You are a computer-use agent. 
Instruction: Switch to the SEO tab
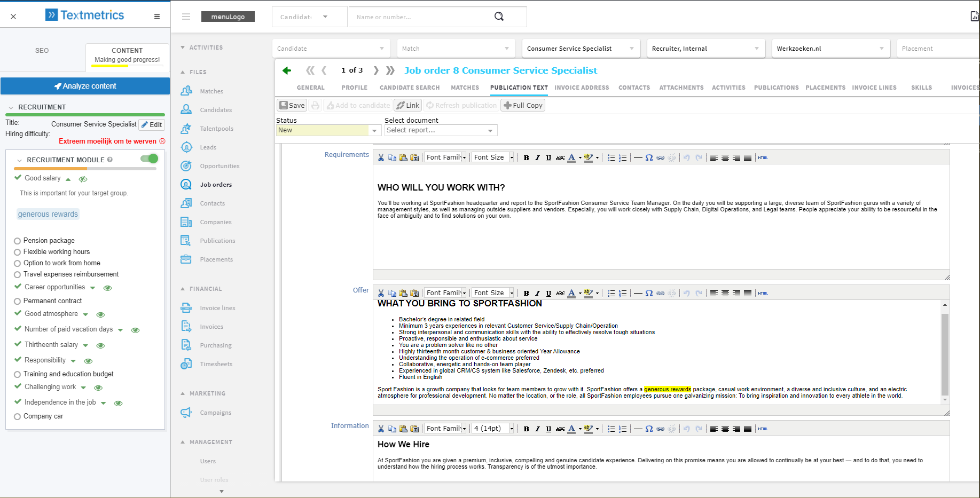(x=42, y=51)
